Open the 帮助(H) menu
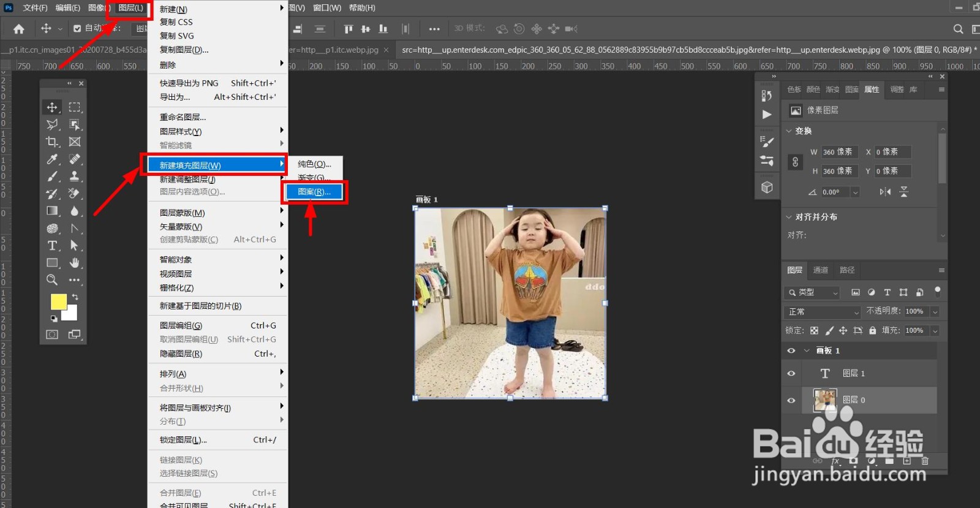Viewport: 980px width, 508px height. 362,8
